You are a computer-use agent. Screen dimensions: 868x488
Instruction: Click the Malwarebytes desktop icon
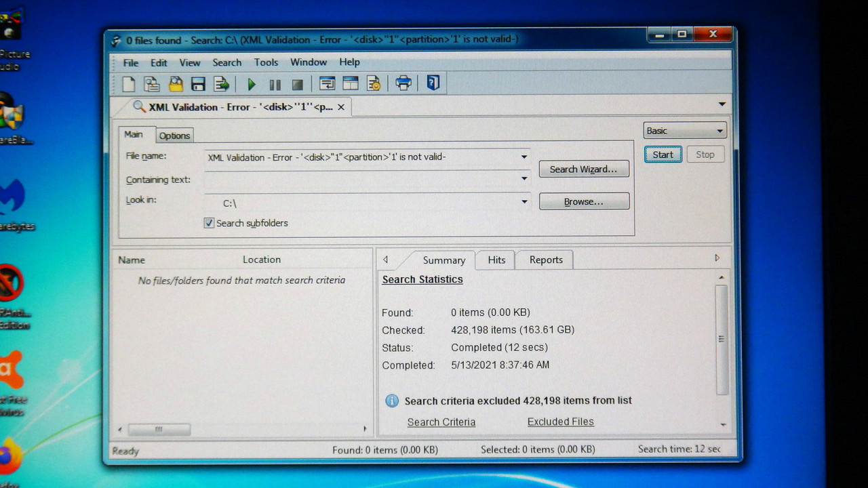12,197
